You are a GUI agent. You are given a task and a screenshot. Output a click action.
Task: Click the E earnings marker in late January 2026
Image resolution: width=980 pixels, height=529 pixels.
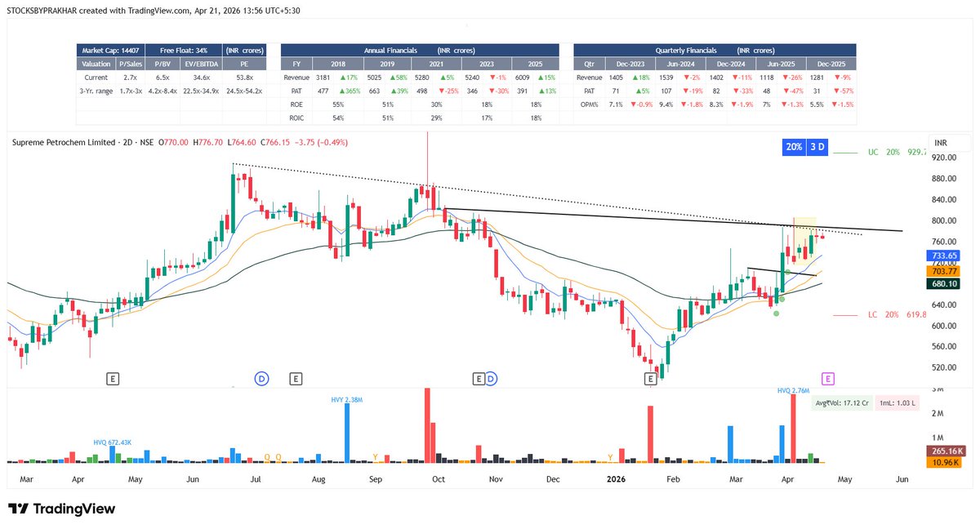tap(651, 378)
